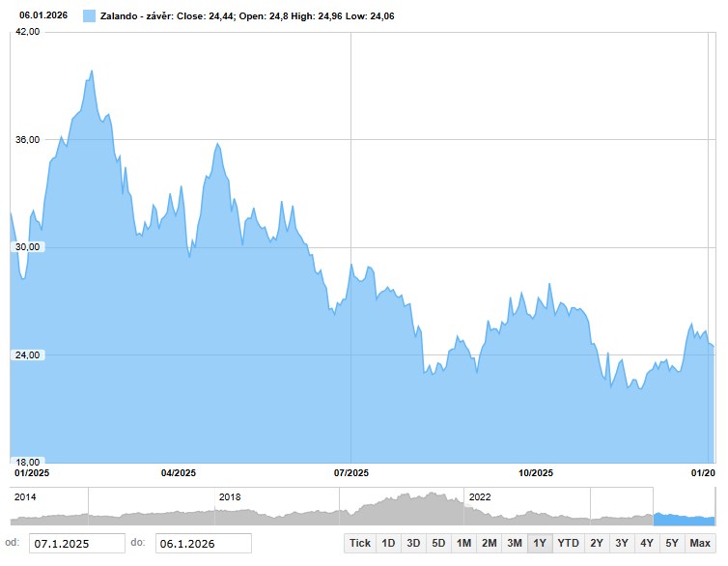This screenshot has height=566, width=728.
Task: Set chart period to 1M
Action: point(463,543)
